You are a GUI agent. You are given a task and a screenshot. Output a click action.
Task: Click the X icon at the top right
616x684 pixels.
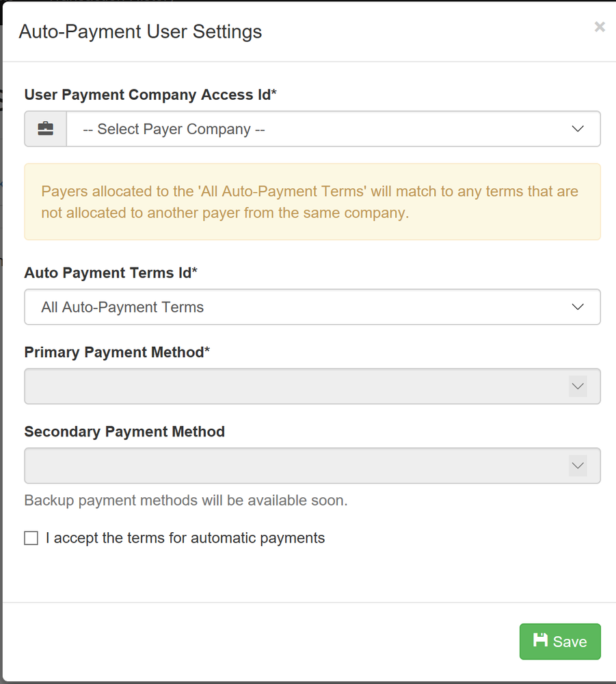(600, 27)
